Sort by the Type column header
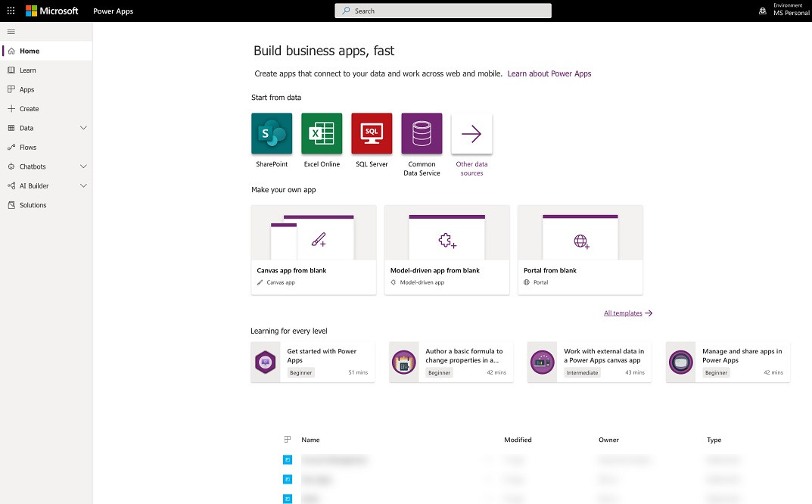Viewport: 812px width, 504px height. 714,440
